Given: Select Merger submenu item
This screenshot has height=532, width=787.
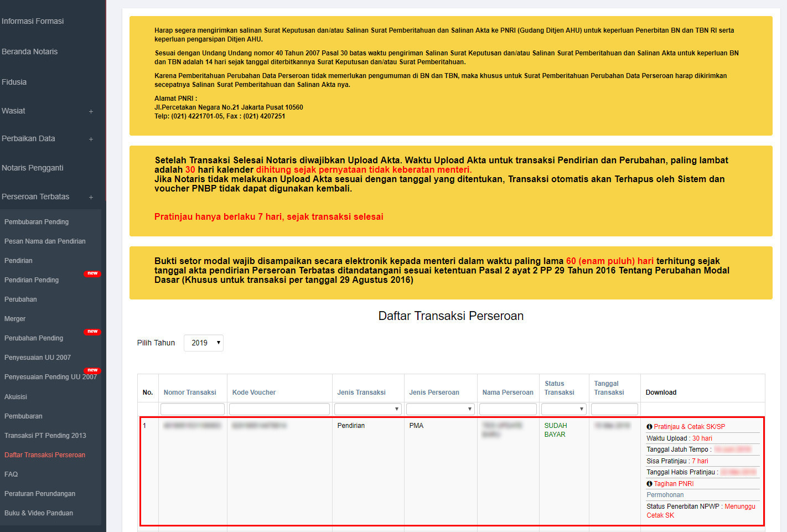Looking at the screenshot, I should (x=15, y=319).
